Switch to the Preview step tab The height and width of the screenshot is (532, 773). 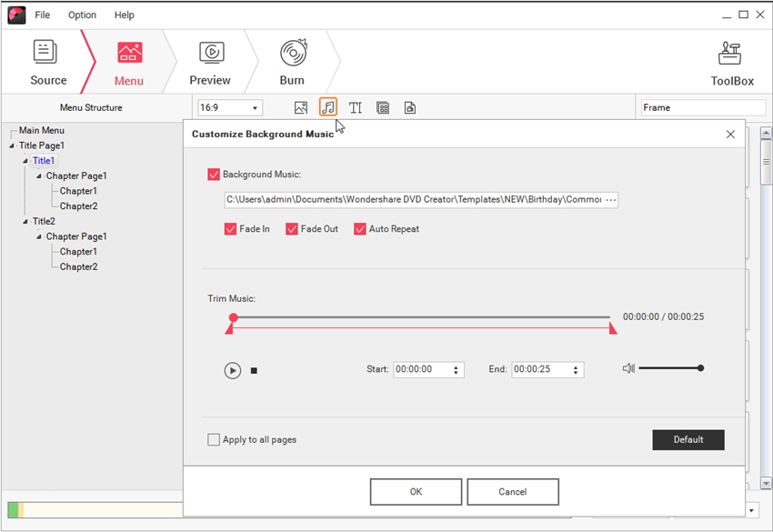tap(210, 64)
